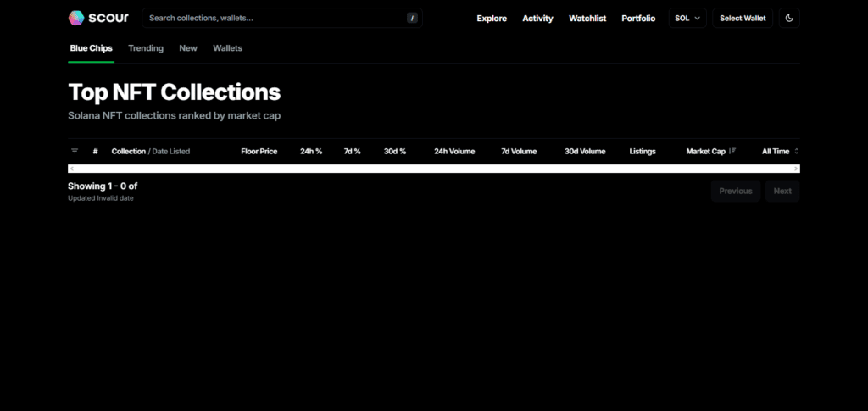This screenshot has width=868, height=411.
Task: Expand the All Time range selector
Action: (x=780, y=151)
